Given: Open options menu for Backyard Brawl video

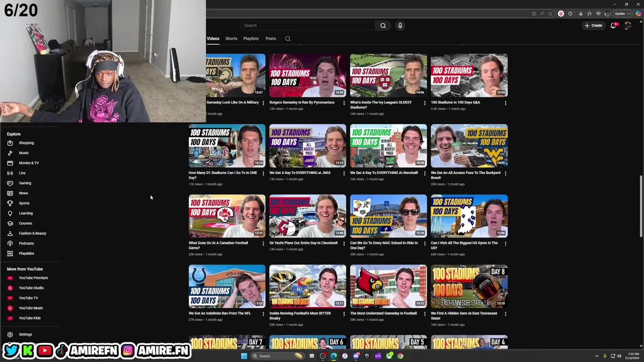Looking at the screenshot, I should click(x=505, y=173).
